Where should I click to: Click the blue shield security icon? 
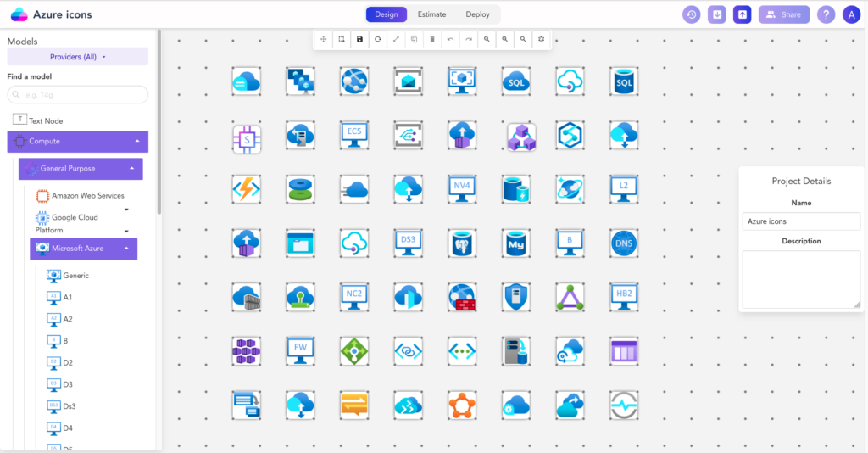[516, 298]
